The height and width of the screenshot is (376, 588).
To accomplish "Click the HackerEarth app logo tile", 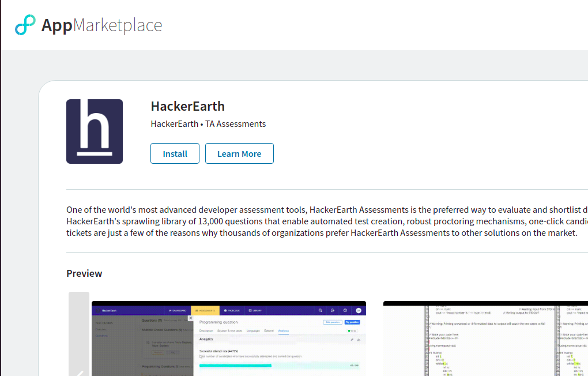I will pyautogui.click(x=95, y=131).
